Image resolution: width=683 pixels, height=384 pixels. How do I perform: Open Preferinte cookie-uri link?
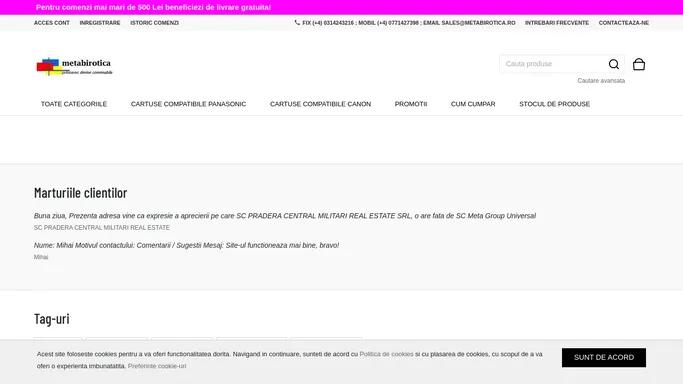click(x=157, y=366)
